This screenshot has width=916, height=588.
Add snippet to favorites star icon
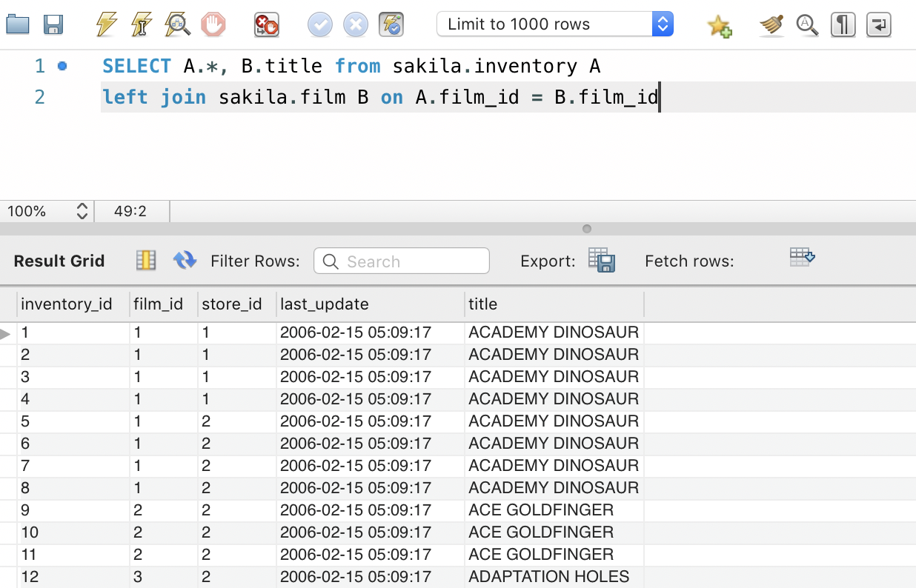click(x=719, y=27)
